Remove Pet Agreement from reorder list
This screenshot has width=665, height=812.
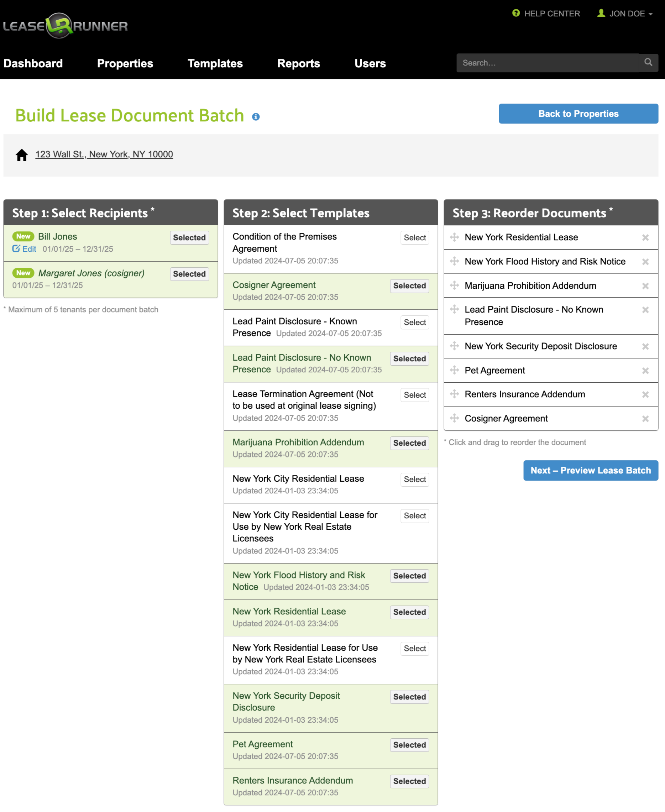point(645,370)
